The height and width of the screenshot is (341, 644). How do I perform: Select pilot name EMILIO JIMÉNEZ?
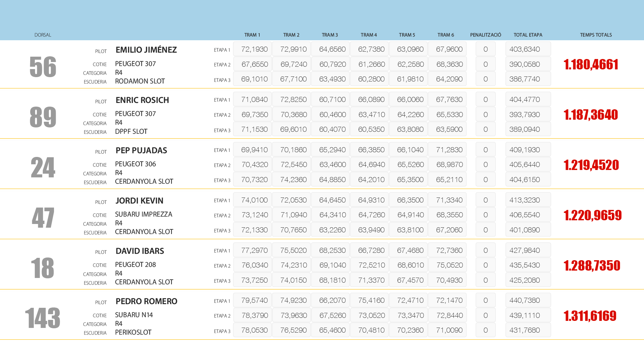(146, 50)
